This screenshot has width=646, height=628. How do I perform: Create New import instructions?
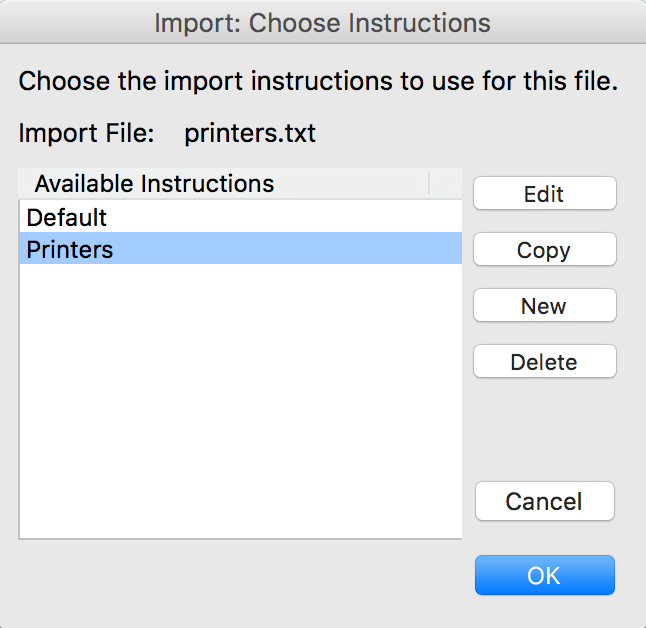coord(544,306)
